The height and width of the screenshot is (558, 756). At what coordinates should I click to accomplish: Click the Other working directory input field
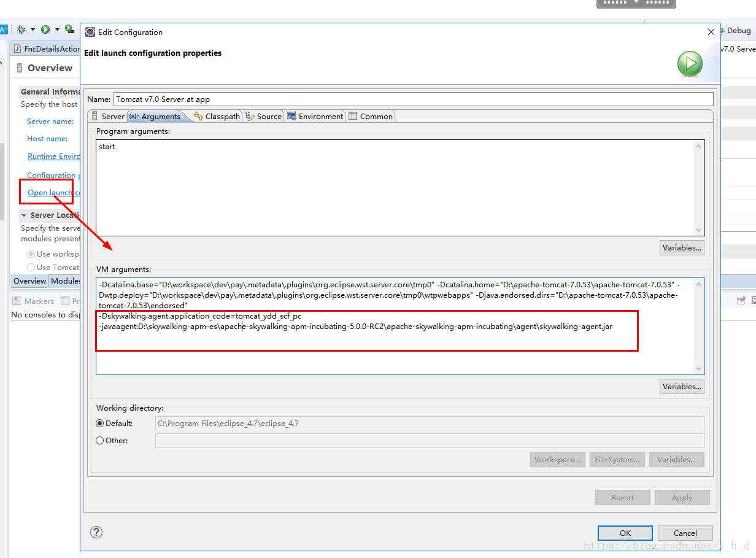click(430, 440)
